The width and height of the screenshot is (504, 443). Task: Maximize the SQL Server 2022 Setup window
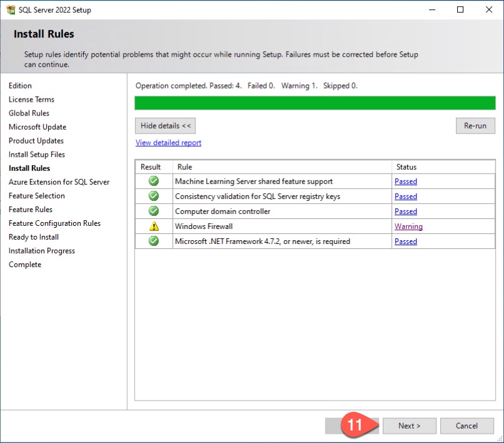click(460, 10)
